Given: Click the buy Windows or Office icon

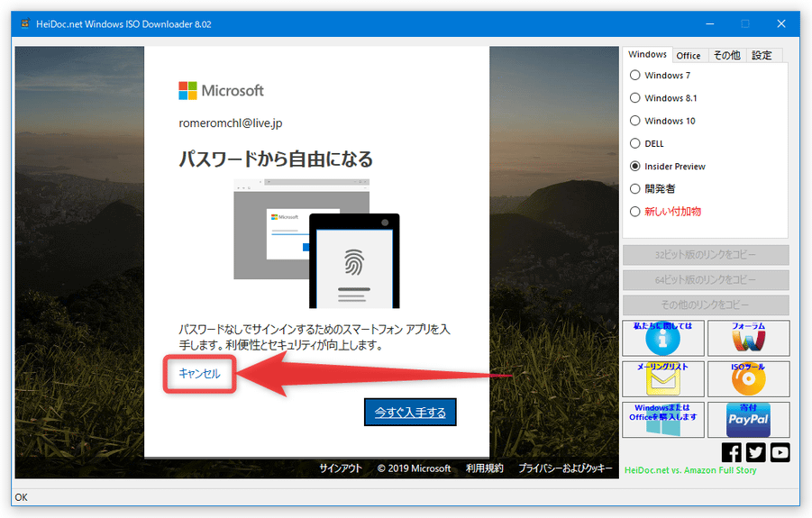Looking at the screenshot, I should [663, 420].
